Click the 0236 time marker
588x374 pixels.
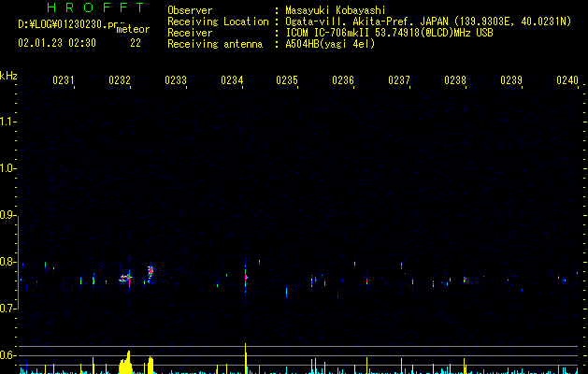pyautogui.click(x=343, y=79)
